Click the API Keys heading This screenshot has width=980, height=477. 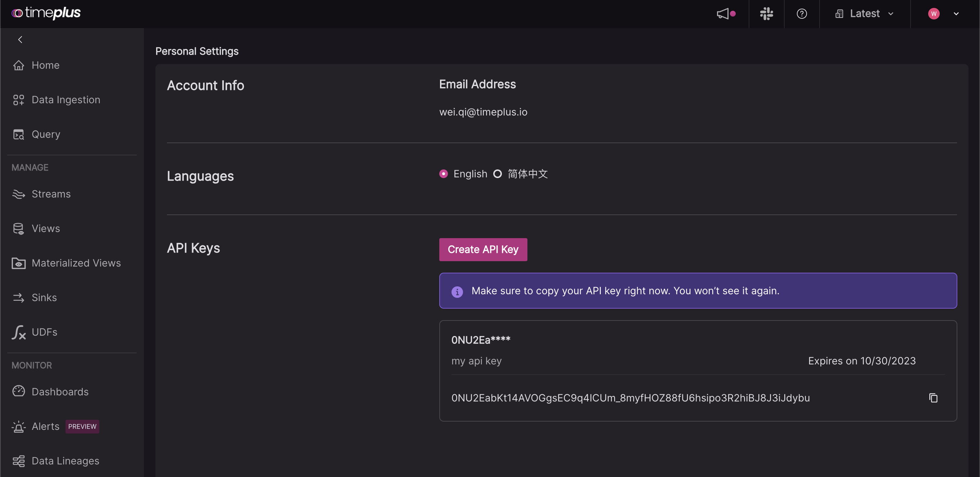(x=193, y=248)
